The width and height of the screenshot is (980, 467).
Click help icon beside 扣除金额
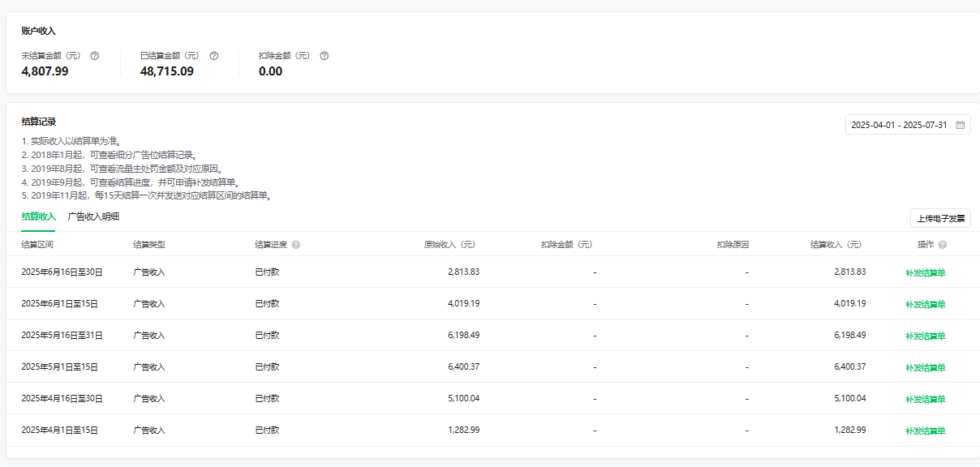click(x=325, y=56)
